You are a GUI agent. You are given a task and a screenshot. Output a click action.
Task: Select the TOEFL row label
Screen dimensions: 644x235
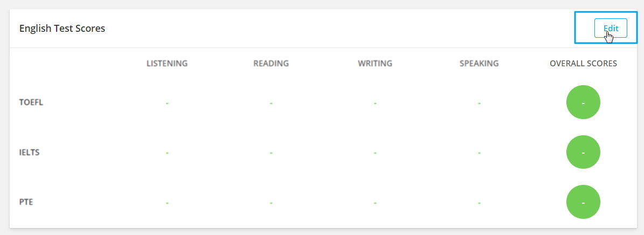pyautogui.click(x=31, y=102)
